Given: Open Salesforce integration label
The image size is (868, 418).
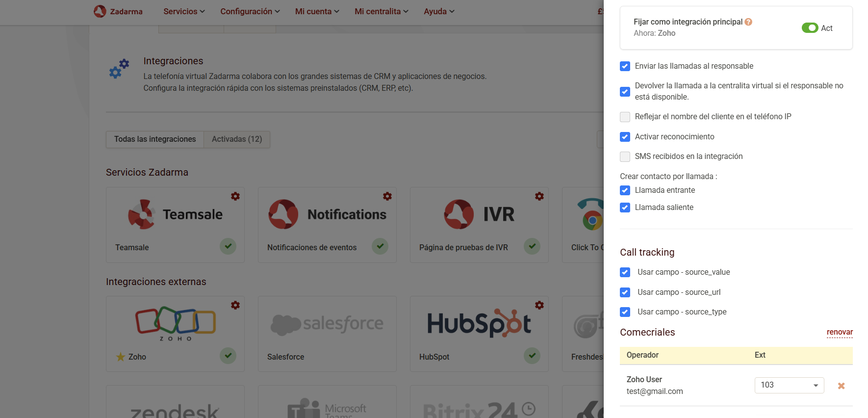Looking at the screenshot, I should coord(285,357).
